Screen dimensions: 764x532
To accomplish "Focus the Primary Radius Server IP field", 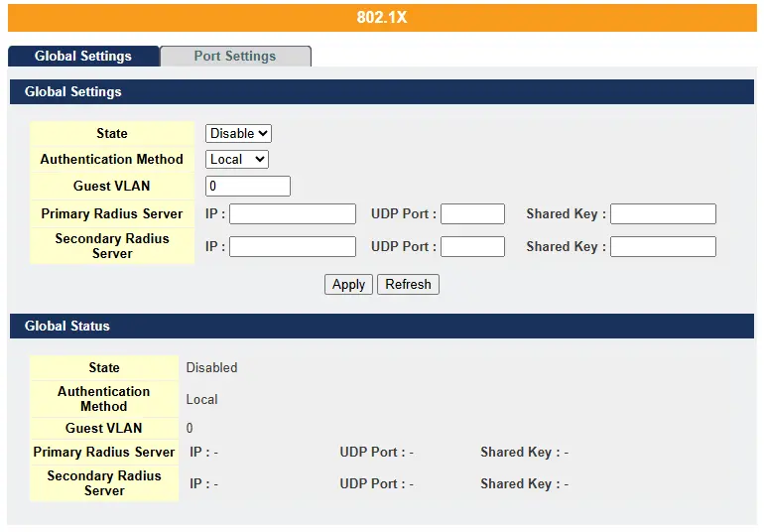I will [x=292, y=214].
